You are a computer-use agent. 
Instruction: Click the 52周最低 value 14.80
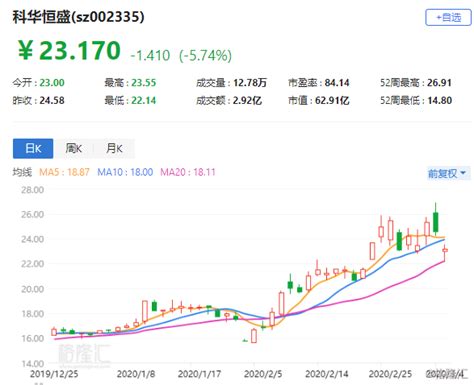click(439, 100)
